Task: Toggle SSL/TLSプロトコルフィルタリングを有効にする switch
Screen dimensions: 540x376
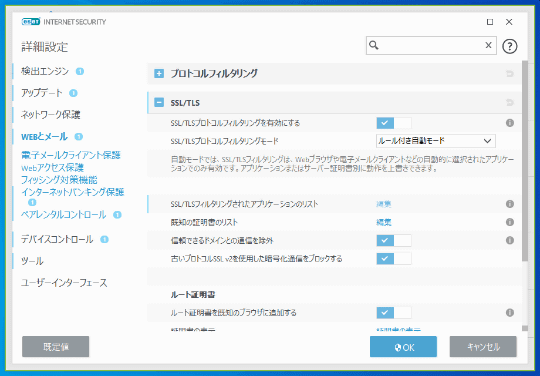Action: coord(394,123)
